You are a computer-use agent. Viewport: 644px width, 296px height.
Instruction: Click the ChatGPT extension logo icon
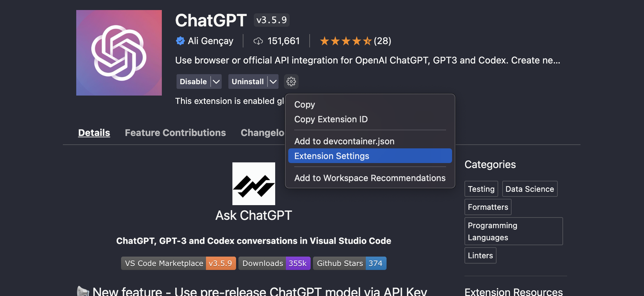coord(119,53)
